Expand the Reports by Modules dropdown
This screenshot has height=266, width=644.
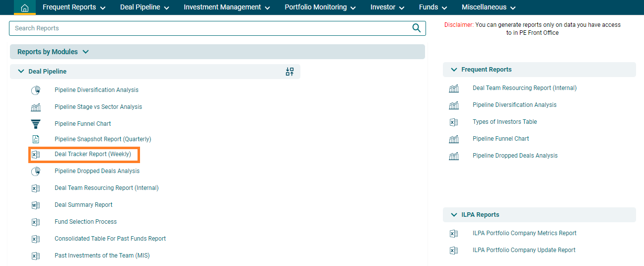(x=85, y=52)
